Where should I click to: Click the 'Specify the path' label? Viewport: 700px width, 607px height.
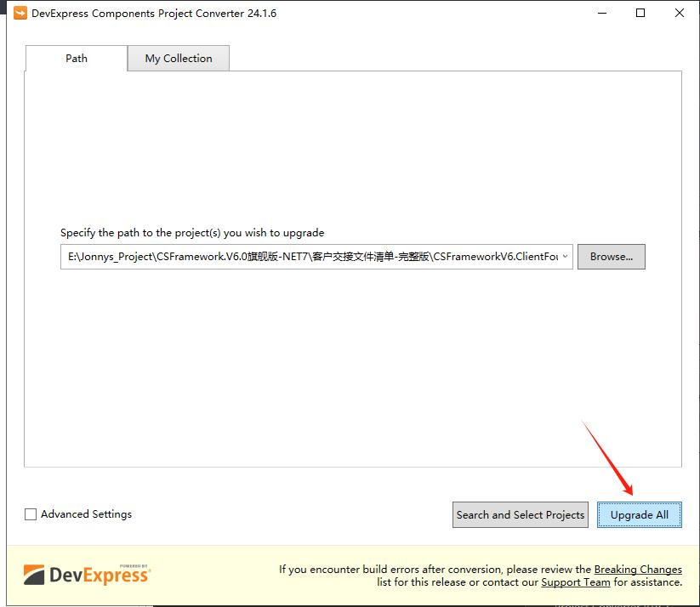click(x=192, y=232)
